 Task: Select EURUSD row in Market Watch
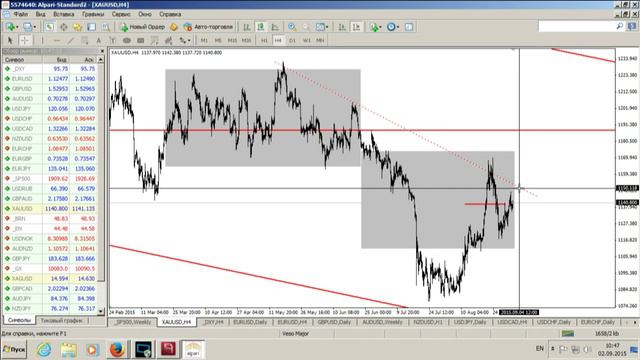click(x=51, y=79)
